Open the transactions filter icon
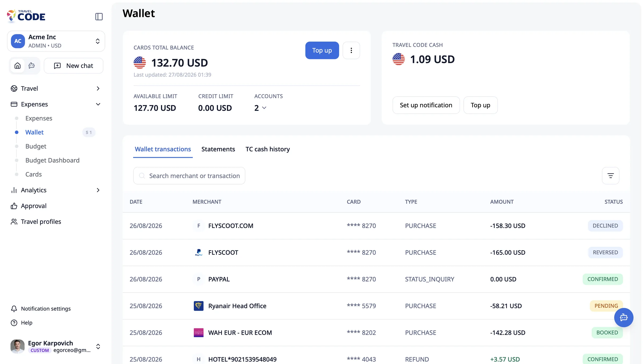 [610, 176]
